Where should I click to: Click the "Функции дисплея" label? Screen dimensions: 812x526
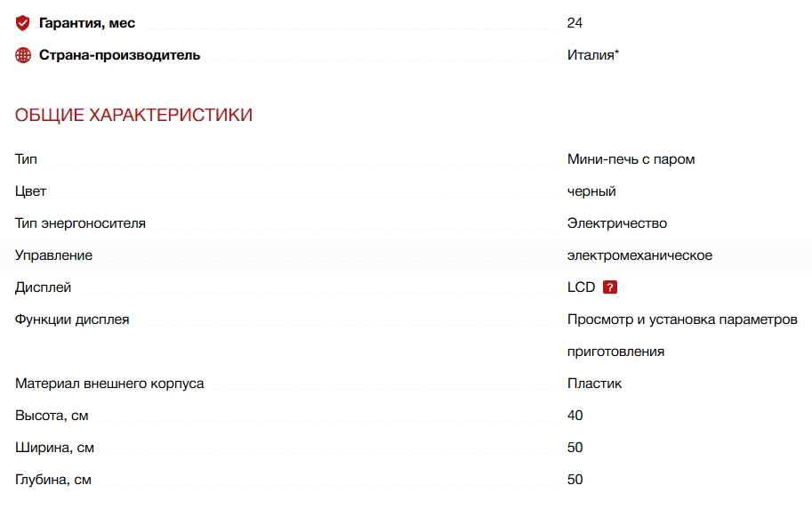[x=72, y=320]
